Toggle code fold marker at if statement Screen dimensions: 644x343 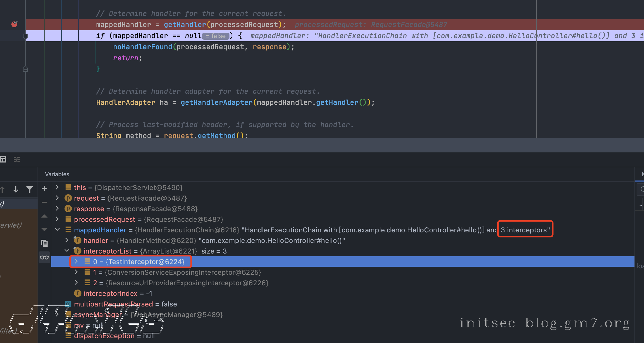tap(25, 37)
